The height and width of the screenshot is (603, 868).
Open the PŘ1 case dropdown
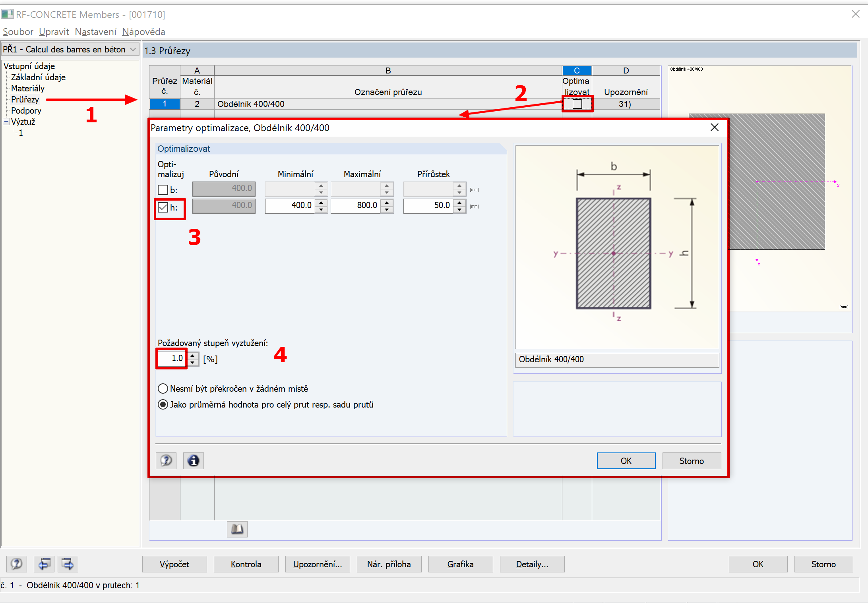tap(133, 49)
